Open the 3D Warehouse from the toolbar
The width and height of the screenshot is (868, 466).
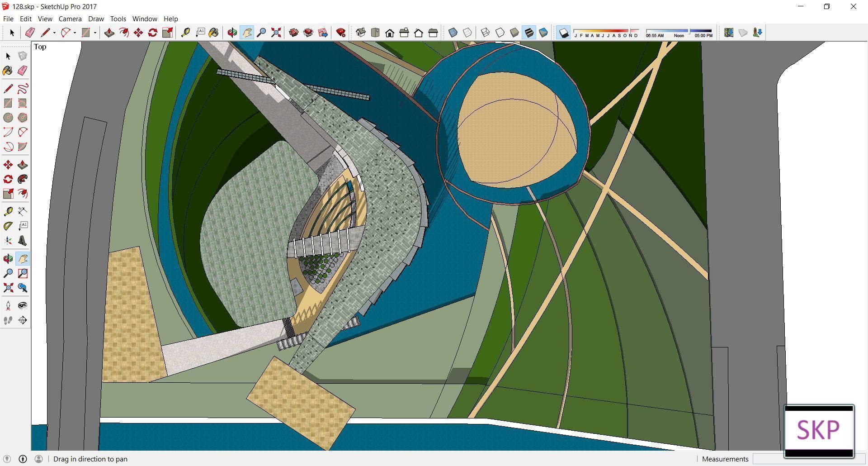click(x=294, y=33)
